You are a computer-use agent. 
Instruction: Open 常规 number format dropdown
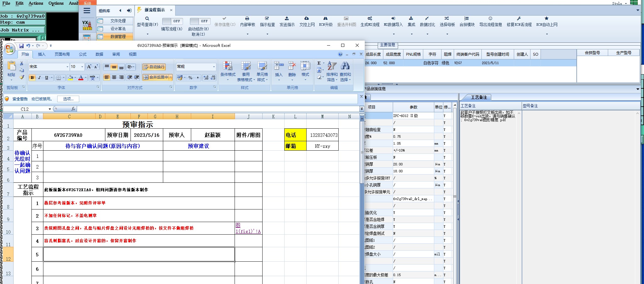[214, 67]
